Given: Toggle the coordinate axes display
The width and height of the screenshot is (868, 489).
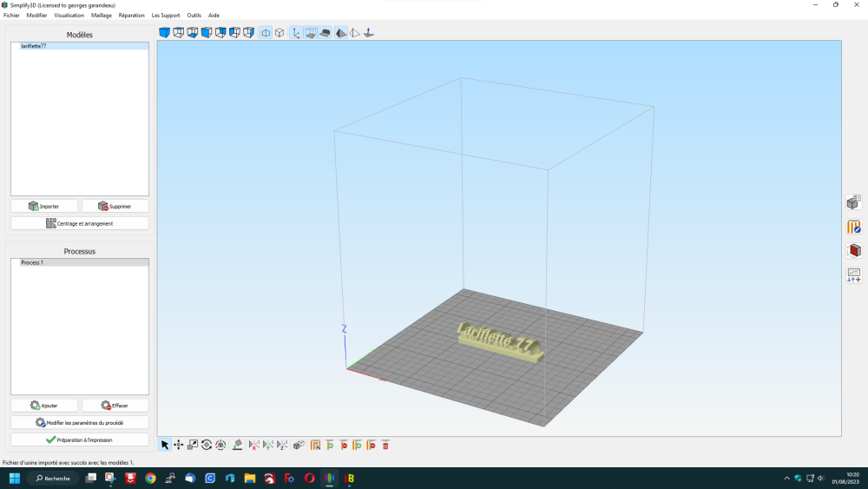Looking at the screenshot, I should [x=296, y=33].
